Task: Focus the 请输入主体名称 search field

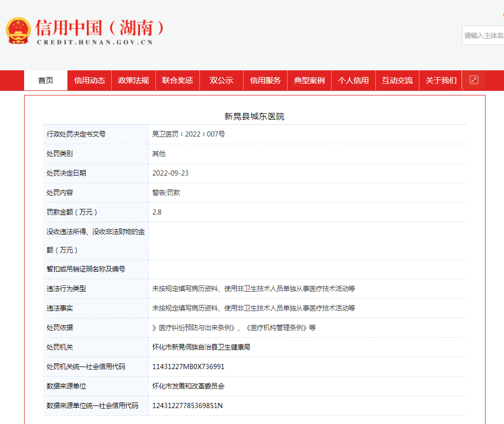Action: coord(483,35)
